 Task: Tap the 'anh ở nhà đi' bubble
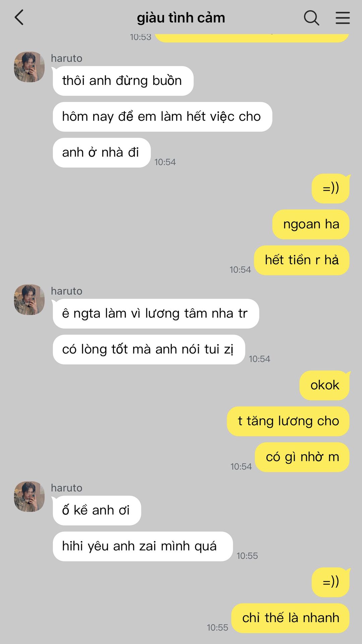102,153
